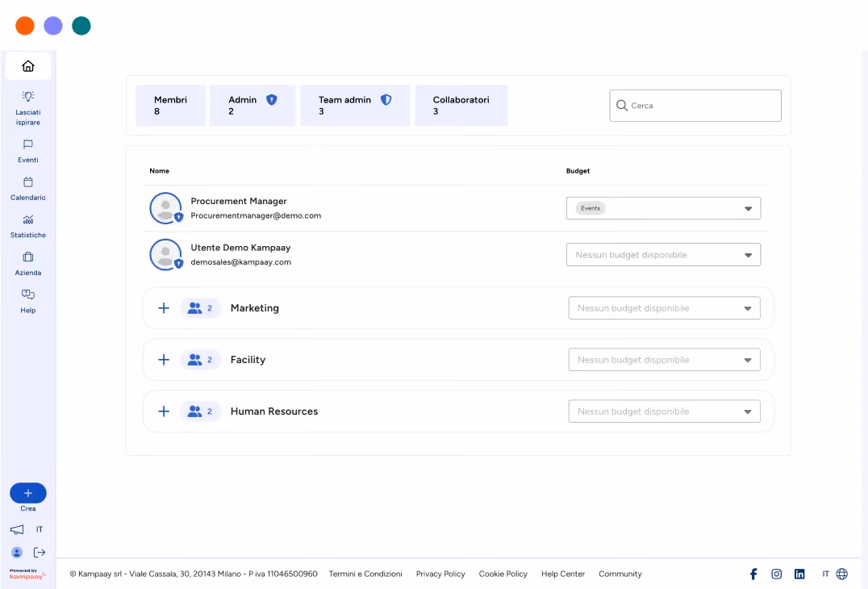
Task: Click the Budget column header
Action: coord(578,171)
